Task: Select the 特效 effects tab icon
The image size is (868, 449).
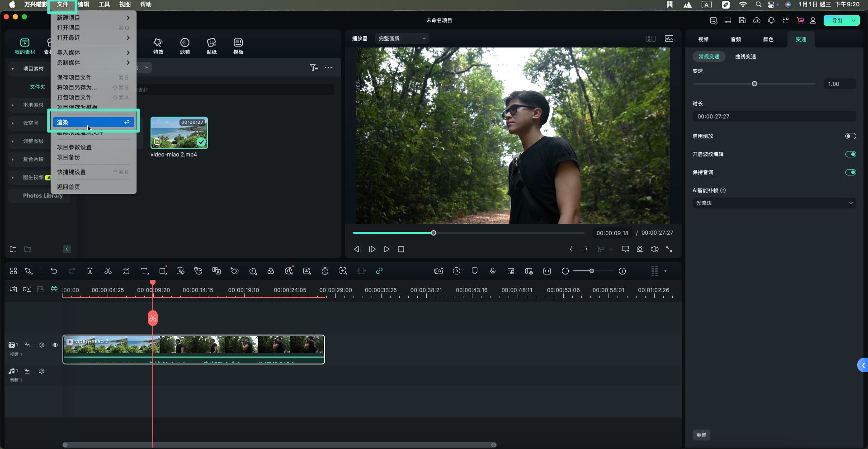Action: pyautogui.click(x=158, y=43)
